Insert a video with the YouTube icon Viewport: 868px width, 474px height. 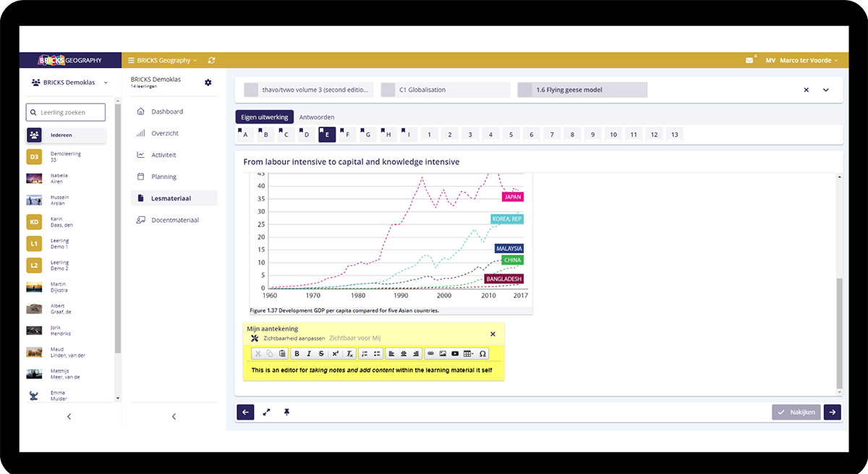click(455, 354)
